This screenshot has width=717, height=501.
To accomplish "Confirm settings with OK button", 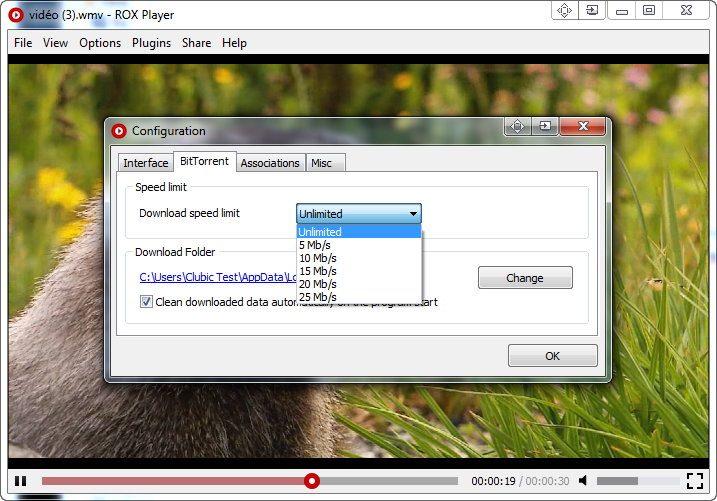I will tap(552, 356).
